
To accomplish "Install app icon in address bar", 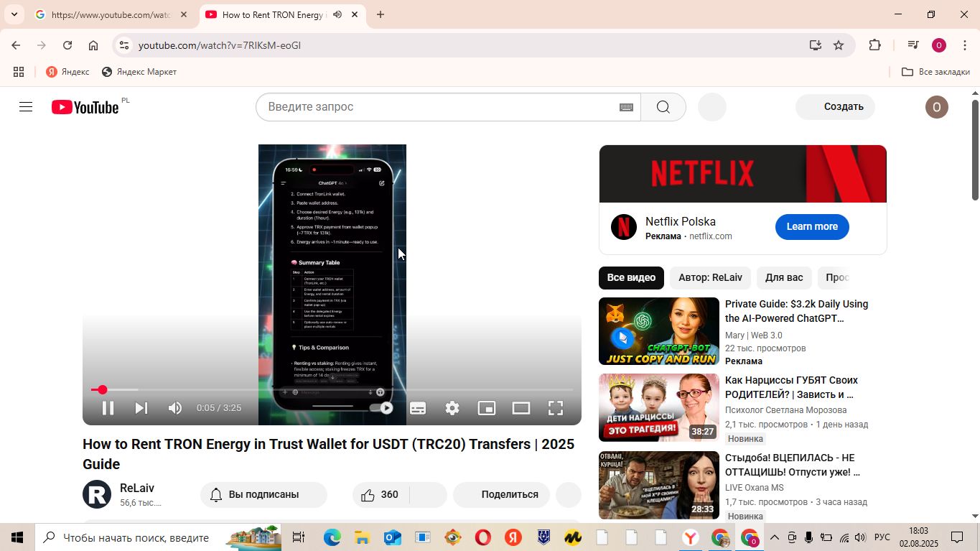I will click(815, 45).
